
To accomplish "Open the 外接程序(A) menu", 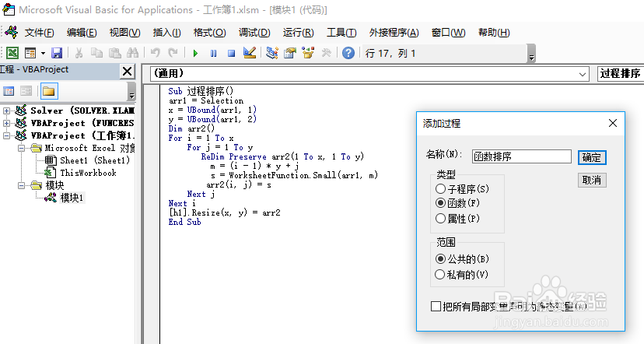I will click(x=394, y=33).
